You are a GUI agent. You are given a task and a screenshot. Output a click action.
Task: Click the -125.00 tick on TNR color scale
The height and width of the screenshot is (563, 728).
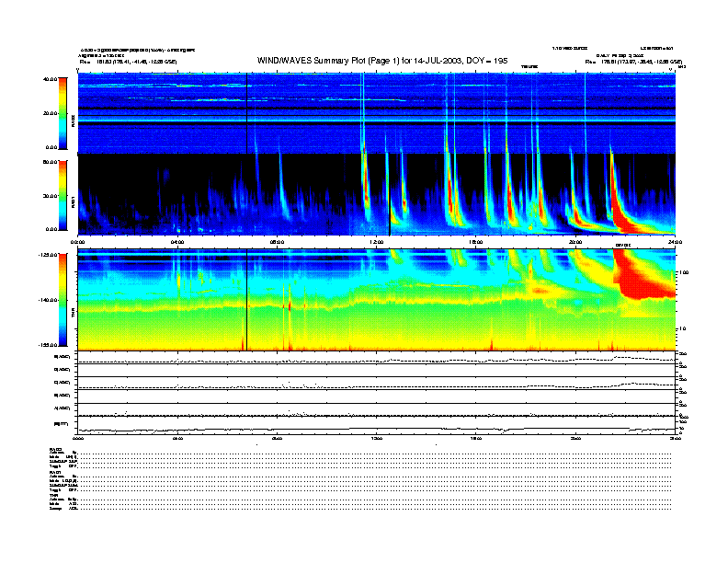tap(48, 255)
